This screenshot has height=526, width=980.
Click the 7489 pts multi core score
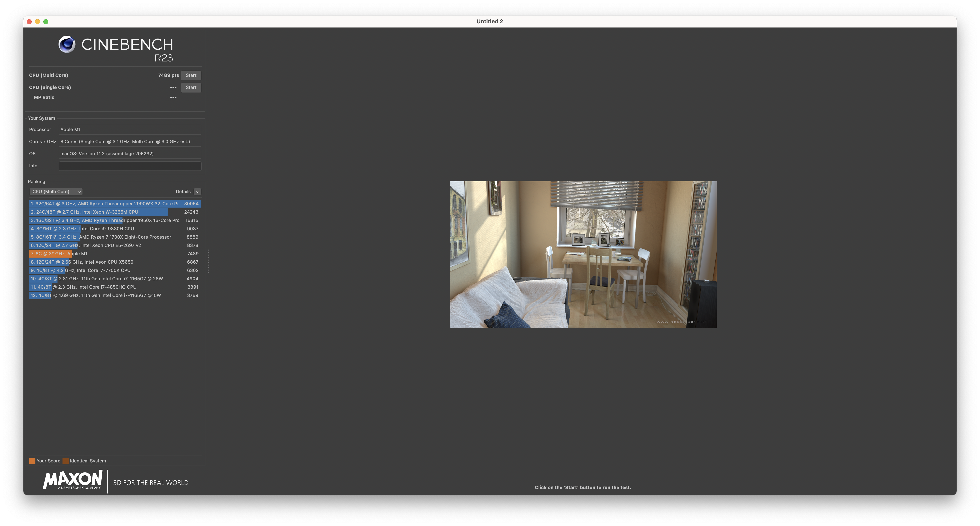(x=168, y=75)
